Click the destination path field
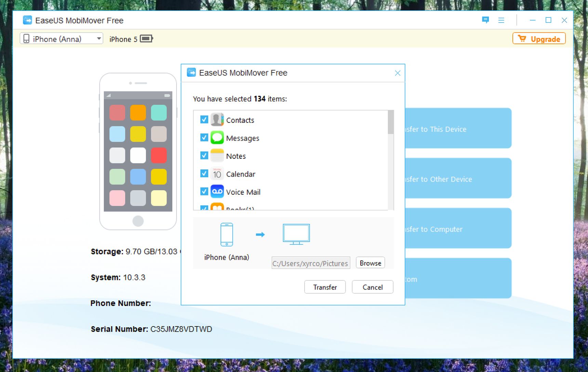 coord(311,263)
